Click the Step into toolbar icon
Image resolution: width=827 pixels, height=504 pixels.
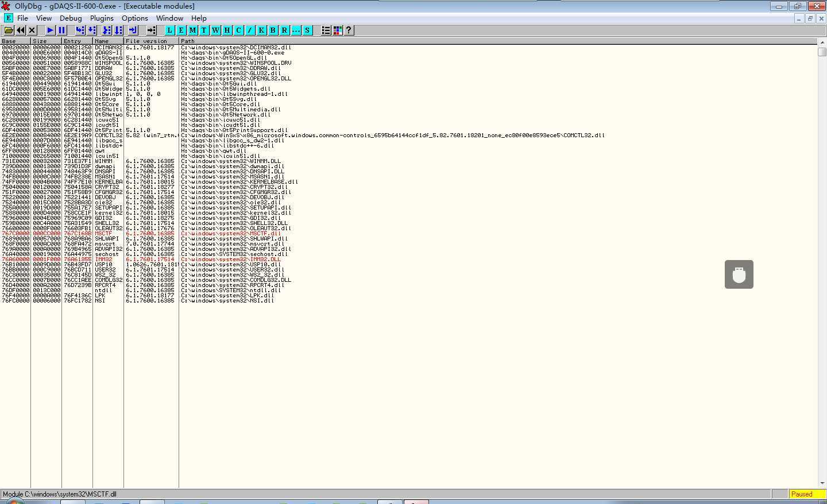pyautogui.click(x=80, y=30)
